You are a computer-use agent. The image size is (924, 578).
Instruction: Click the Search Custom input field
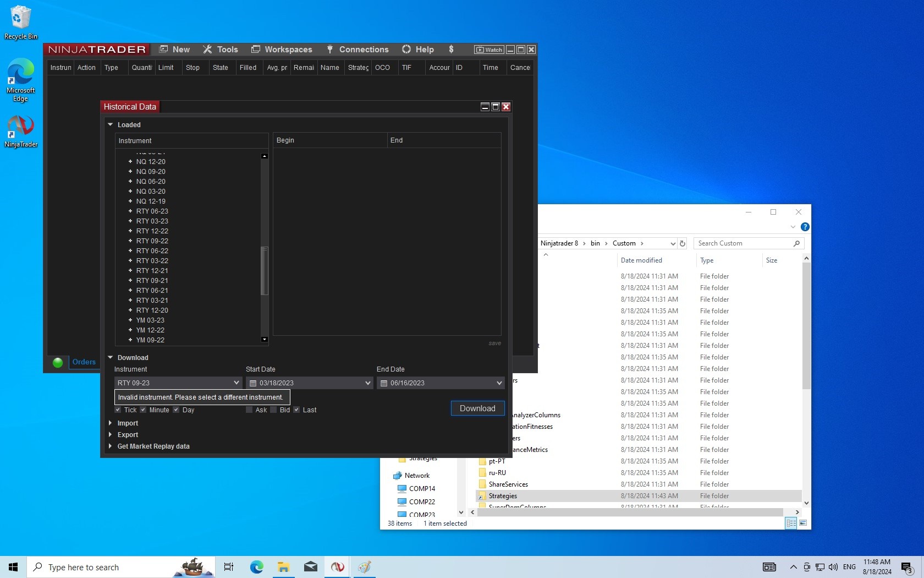tap(743, 243)
